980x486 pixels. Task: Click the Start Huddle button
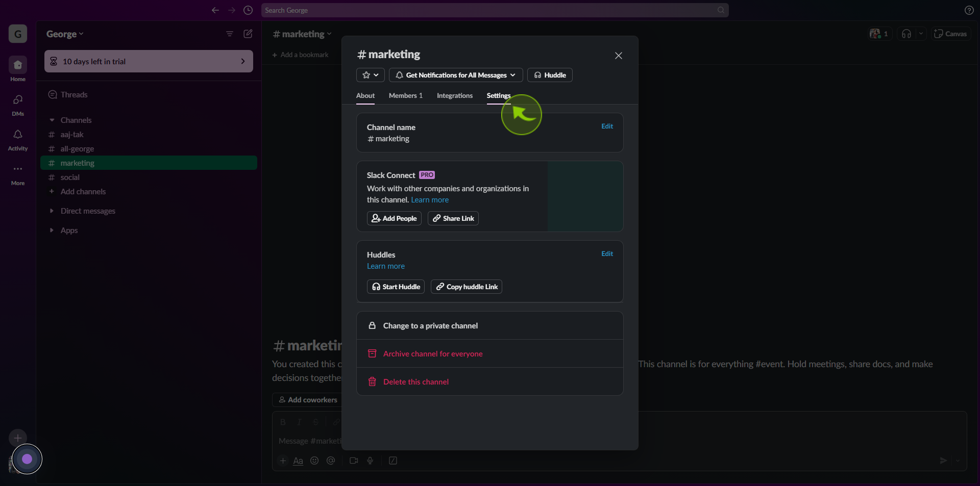[x=396, y=287]
